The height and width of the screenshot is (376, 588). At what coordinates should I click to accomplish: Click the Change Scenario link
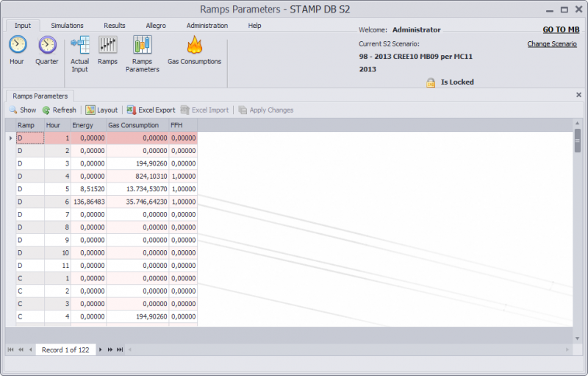coord(551,44)
